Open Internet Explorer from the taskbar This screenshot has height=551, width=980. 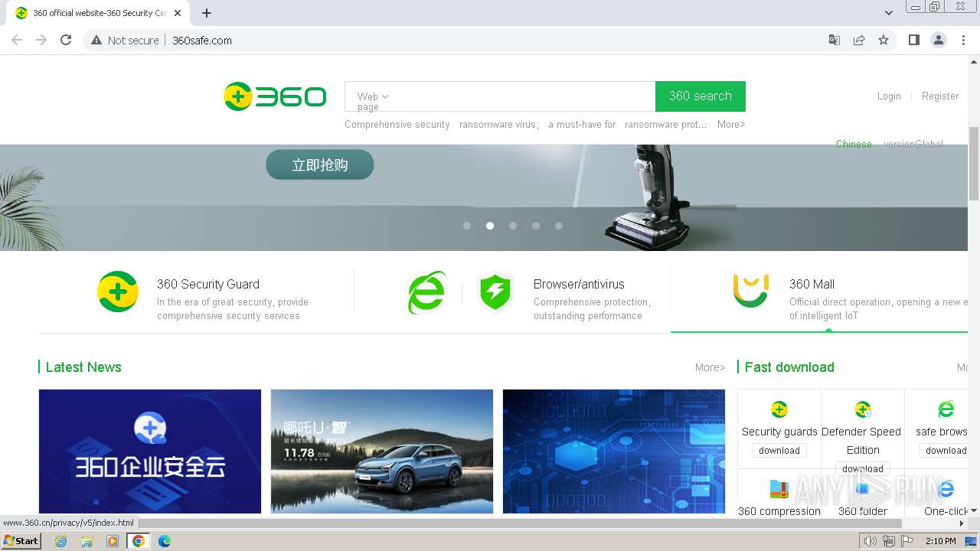60,541
